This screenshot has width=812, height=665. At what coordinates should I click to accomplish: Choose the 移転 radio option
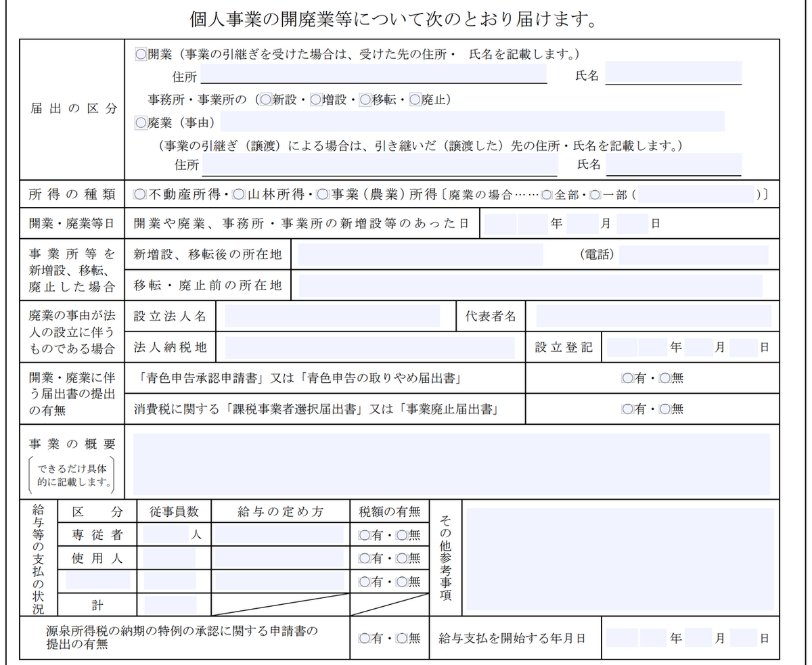(x=365, y=99)
